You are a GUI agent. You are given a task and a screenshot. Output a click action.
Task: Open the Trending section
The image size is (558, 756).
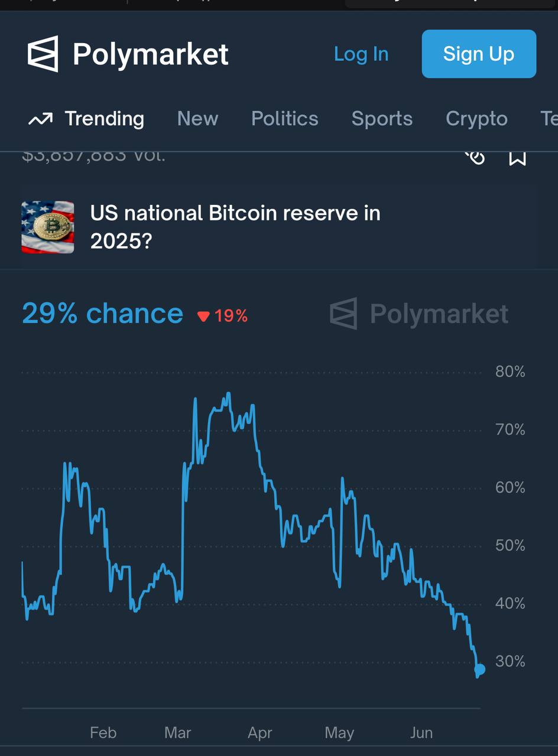tap(104, 119)
